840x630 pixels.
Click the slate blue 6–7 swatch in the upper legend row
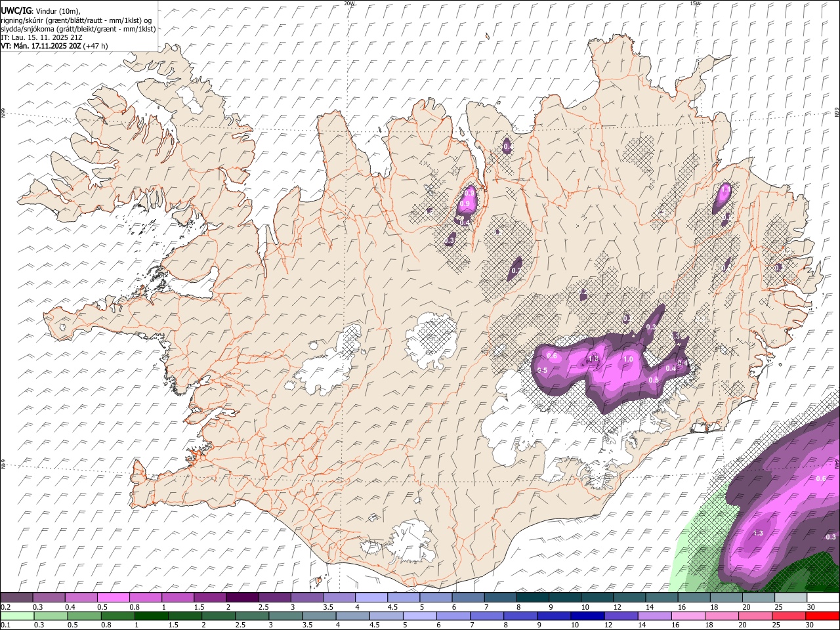[469, 598]
